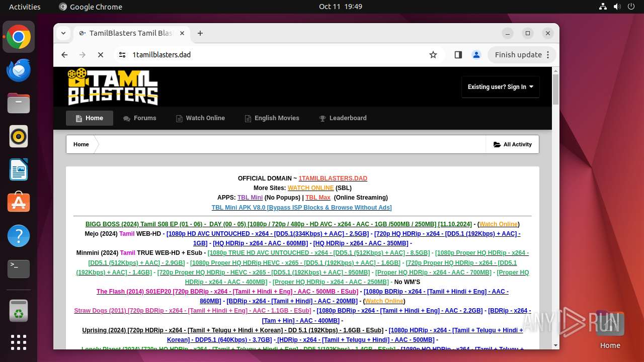Open Mejo HQ HDRip 600MB link
The width and height of the screenshot is (644, 362).
[260, 243]
